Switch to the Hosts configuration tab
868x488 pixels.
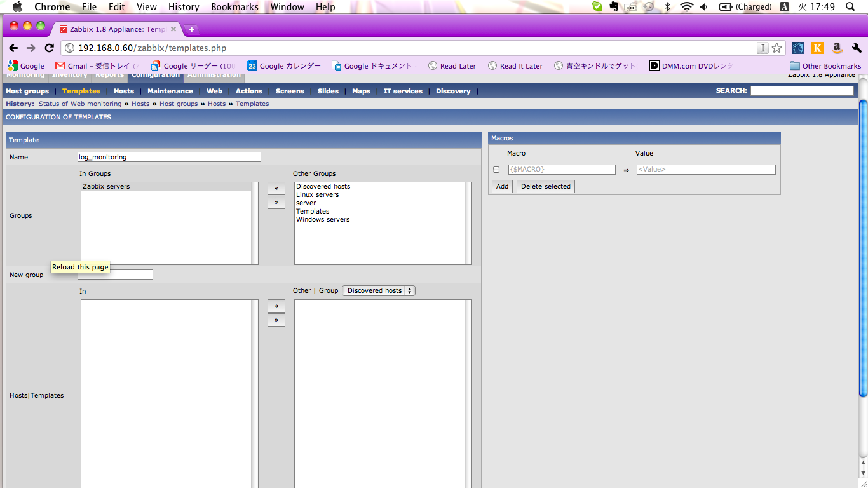(124, 91)
